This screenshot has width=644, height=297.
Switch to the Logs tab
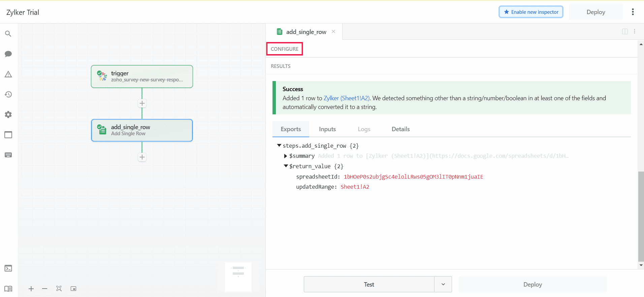coord(364,129)
